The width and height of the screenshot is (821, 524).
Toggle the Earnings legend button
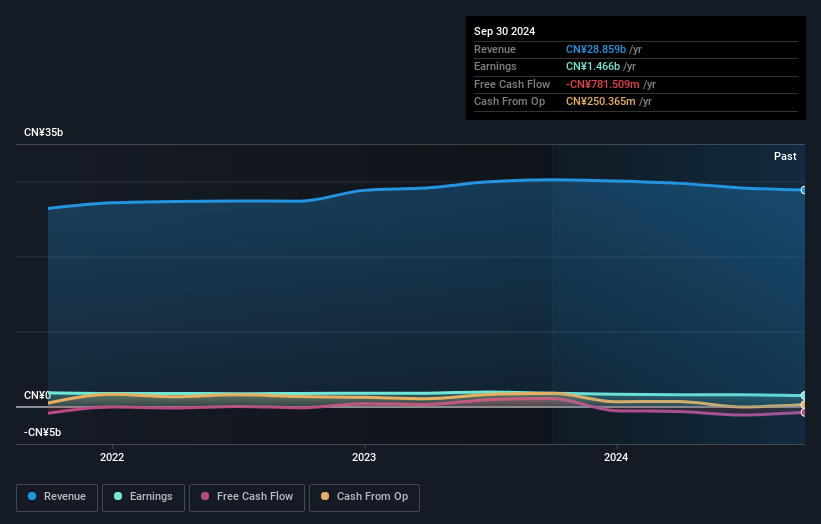coord(143,497)
